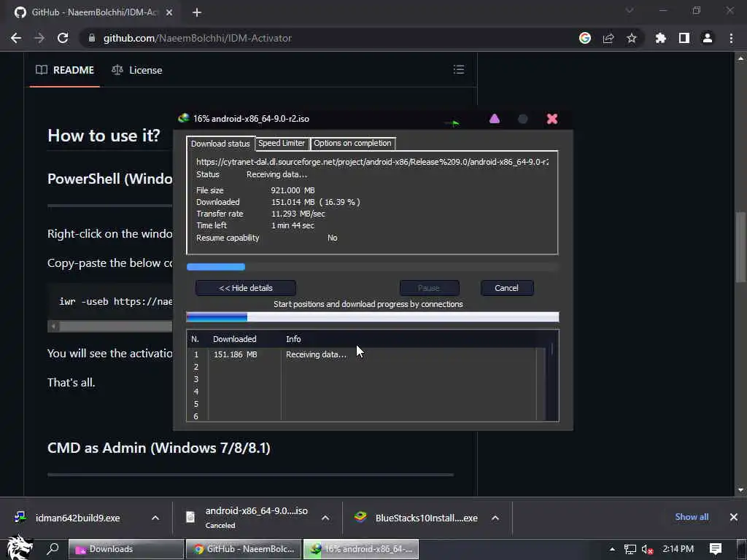Go back in Chrome
The width and height of the screenshot is (747, 560).
[16, 38]
